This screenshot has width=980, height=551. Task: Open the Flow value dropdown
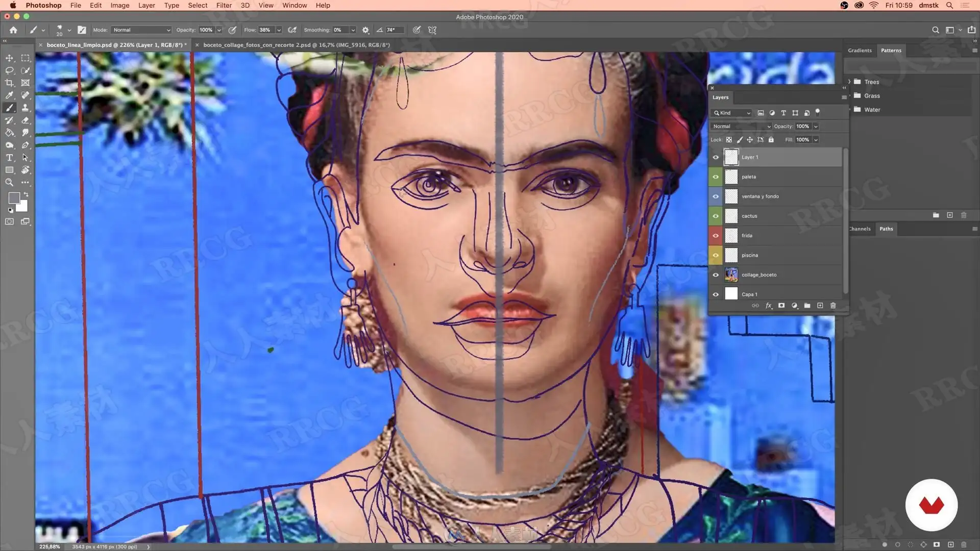pos(279,30)
